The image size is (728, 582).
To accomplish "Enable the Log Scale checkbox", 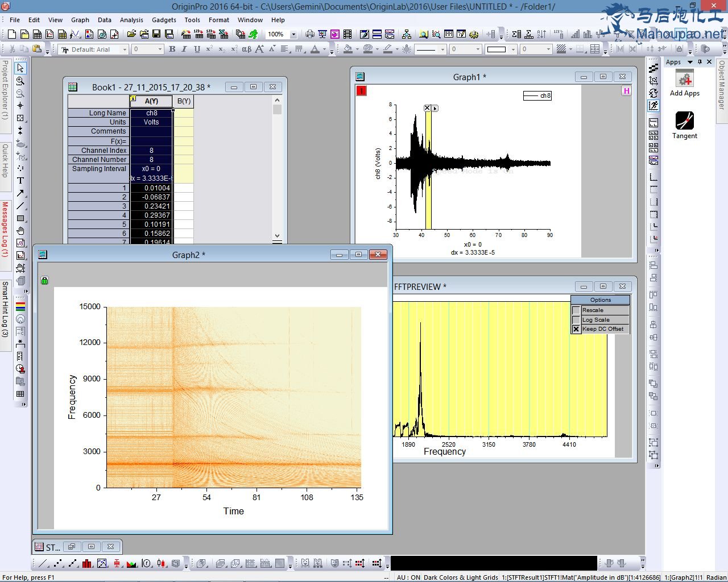I will [576, 320].
